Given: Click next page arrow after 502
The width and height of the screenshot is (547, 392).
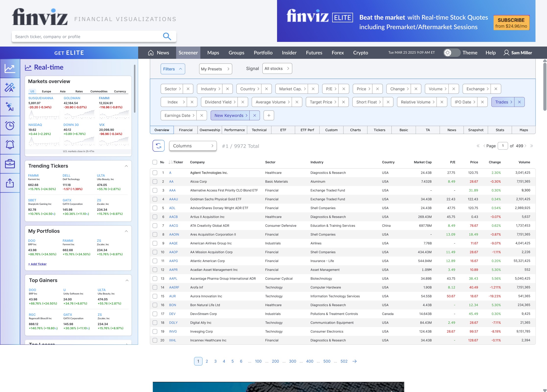Looking at the screenshot, I should click(x=354, y=361).
